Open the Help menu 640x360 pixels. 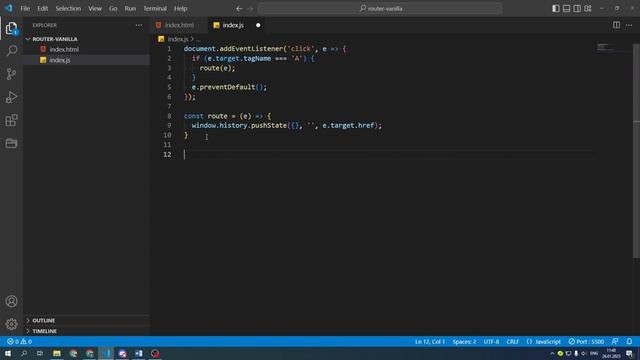[x=180, y=9]
